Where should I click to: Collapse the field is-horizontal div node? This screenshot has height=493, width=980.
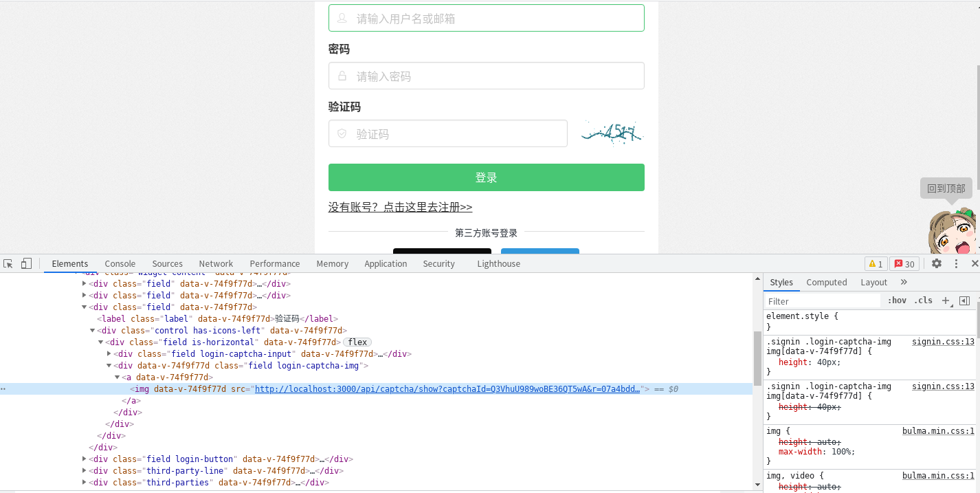tap(100, 342)
